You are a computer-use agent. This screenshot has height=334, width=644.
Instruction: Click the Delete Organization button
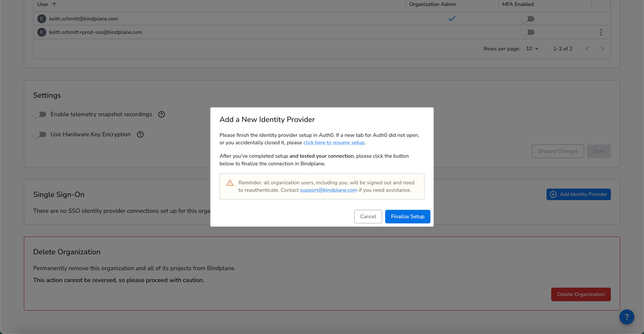coord(581,294)
